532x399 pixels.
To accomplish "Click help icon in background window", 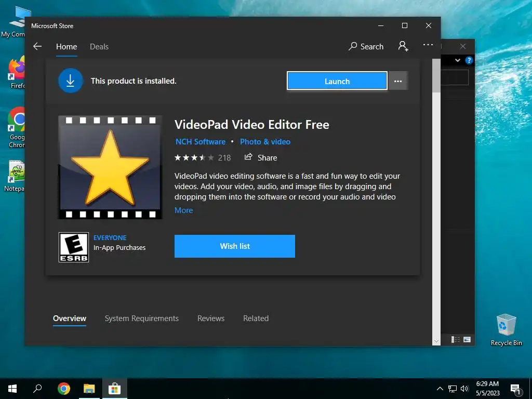I will (x=469, y=60).
